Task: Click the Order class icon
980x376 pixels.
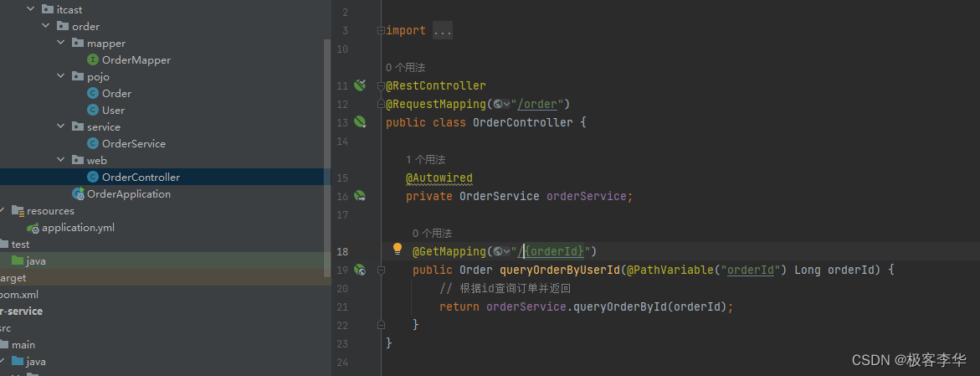Action: (93, 93)
